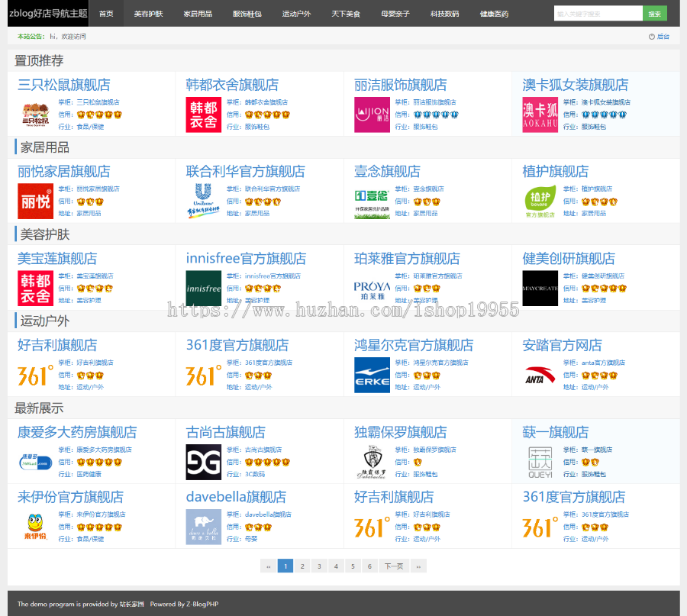Go to pagination page 6
The height and width of the screenshot is (616, 687).
369,566
